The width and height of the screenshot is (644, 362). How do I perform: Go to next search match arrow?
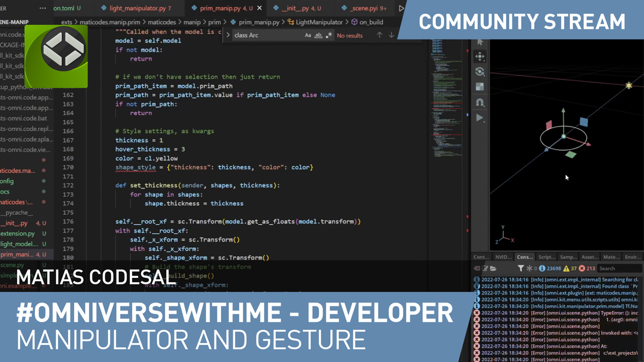(x=392, y=35)
